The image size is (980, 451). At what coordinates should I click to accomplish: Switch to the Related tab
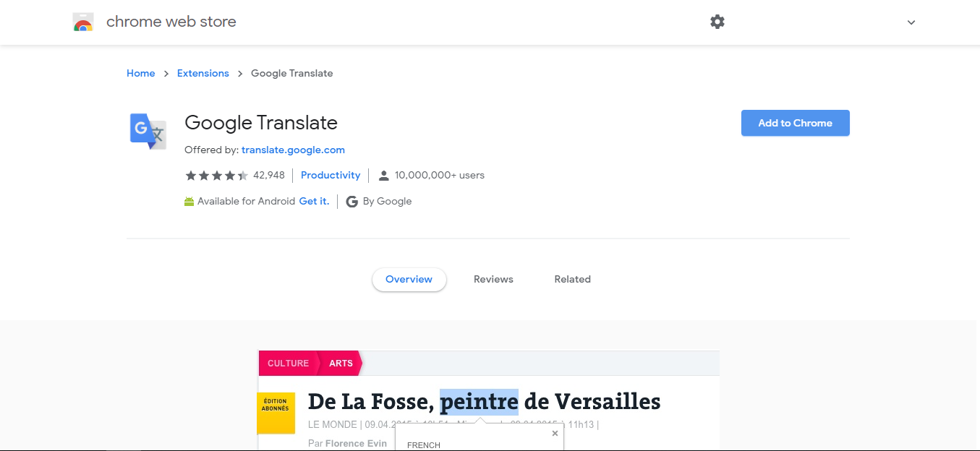(573, 279)
